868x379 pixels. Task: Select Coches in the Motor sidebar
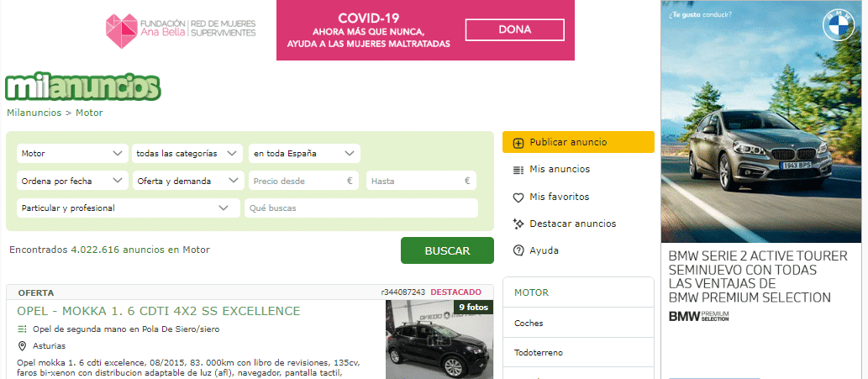click(529, 324)
